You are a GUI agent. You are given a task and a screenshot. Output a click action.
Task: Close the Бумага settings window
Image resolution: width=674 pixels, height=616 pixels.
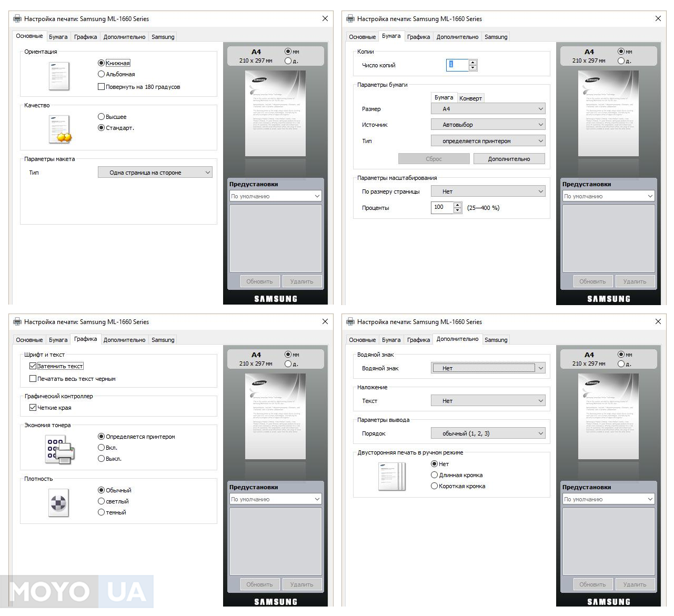pyautogui.click(x=658, y=18)
